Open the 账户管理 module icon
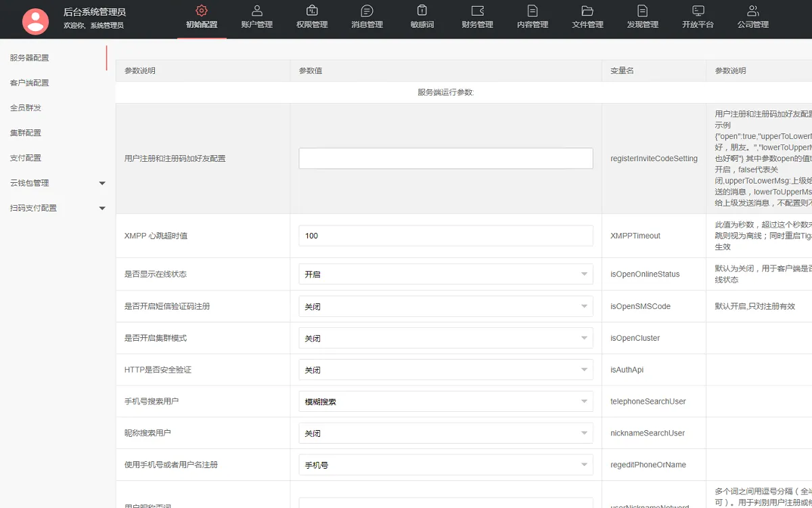 (256, 12)
